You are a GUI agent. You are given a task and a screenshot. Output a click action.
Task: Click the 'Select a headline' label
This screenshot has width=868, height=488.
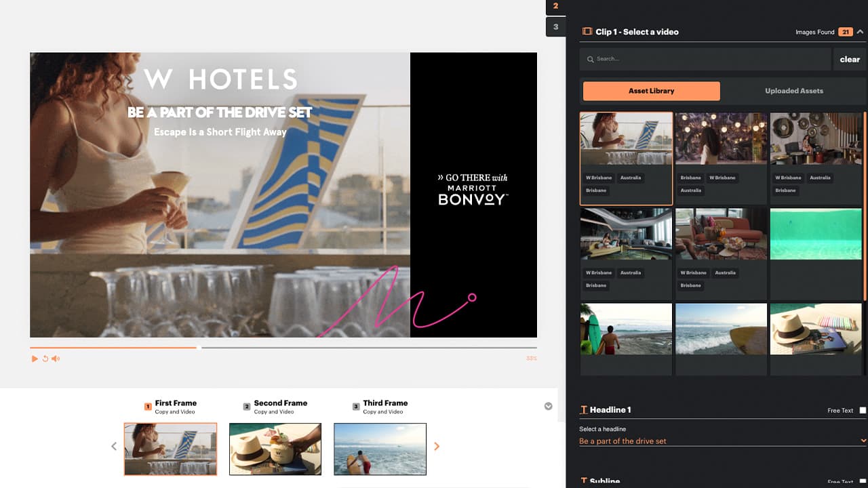tap(602, 429)
